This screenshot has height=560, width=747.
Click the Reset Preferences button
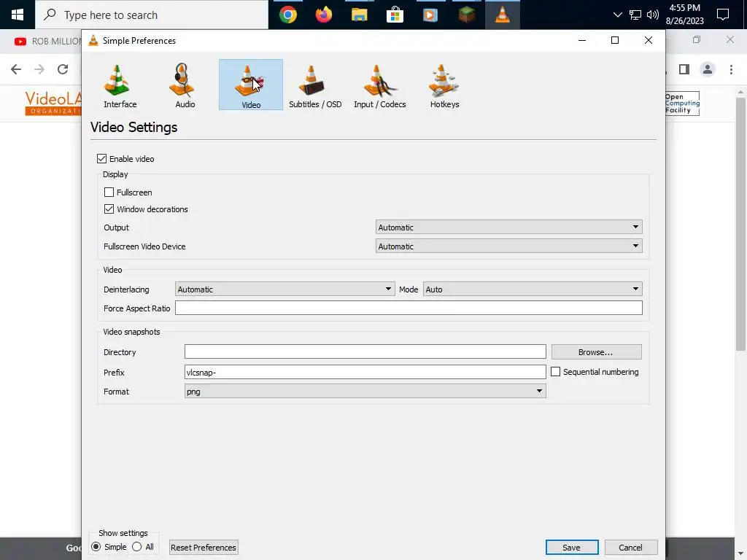(204, 548)
